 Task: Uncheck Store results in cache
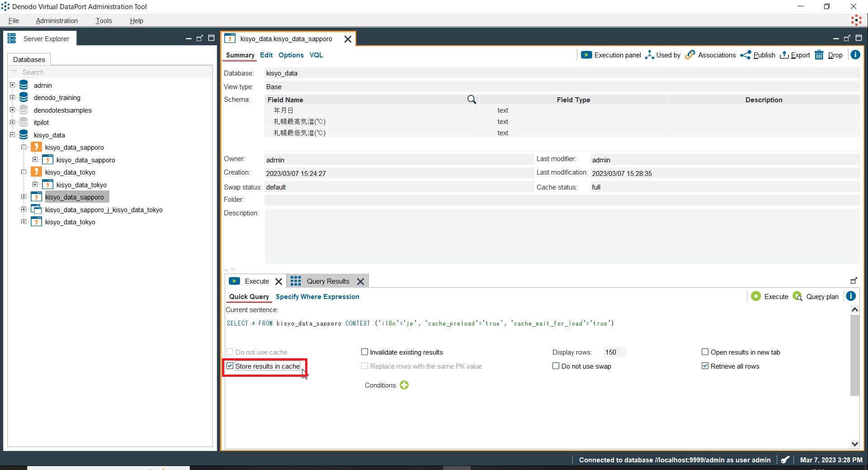(230, 366)
